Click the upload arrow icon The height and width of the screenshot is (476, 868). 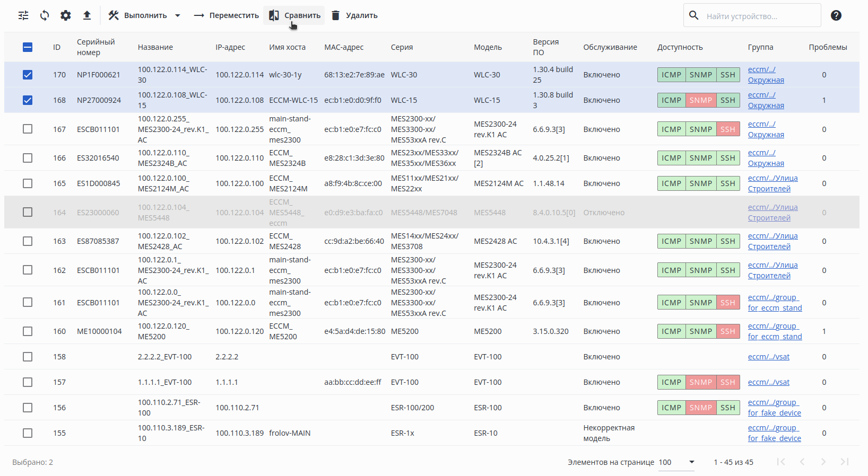(x=87, y=15)
